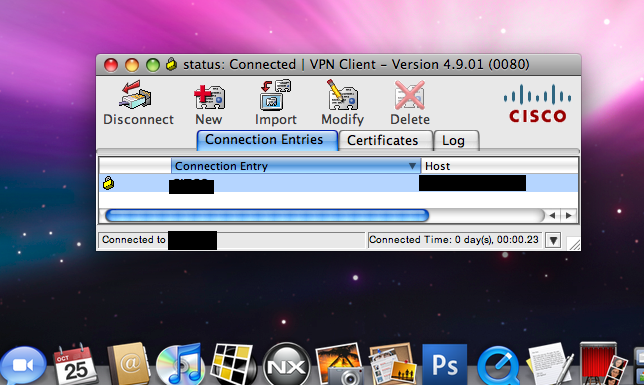Click the Cisco logo
Image resolution: width=644 pixels, height=385 pixels.
(x=538, y=103)
